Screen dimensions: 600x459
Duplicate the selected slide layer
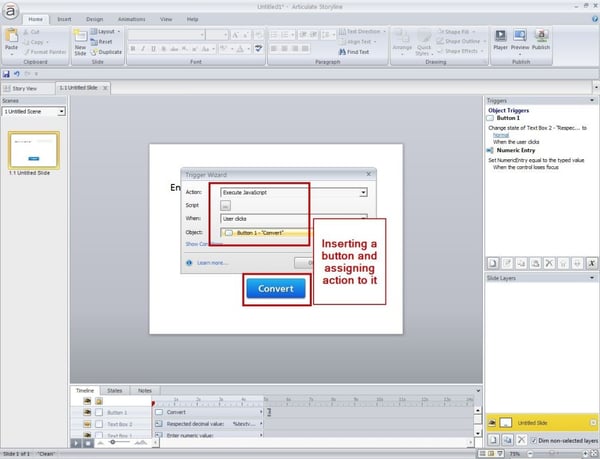pos(507,440)
